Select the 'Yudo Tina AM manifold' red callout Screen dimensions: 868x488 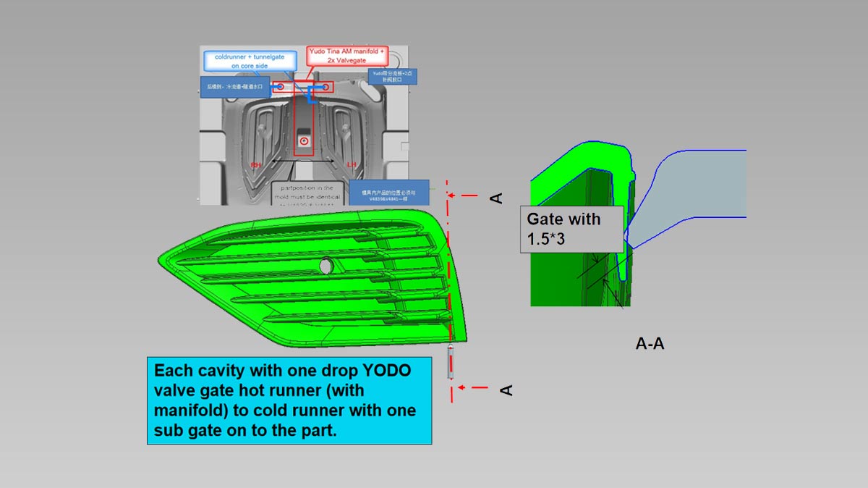click(347, 56)
